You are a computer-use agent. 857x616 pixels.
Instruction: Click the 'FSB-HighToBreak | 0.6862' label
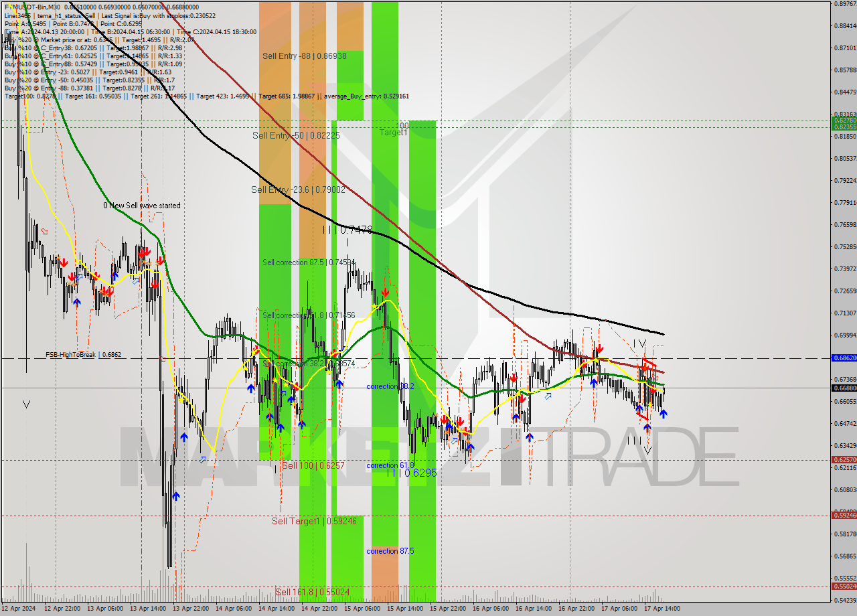pyautogui.click(x=84, y=355)
